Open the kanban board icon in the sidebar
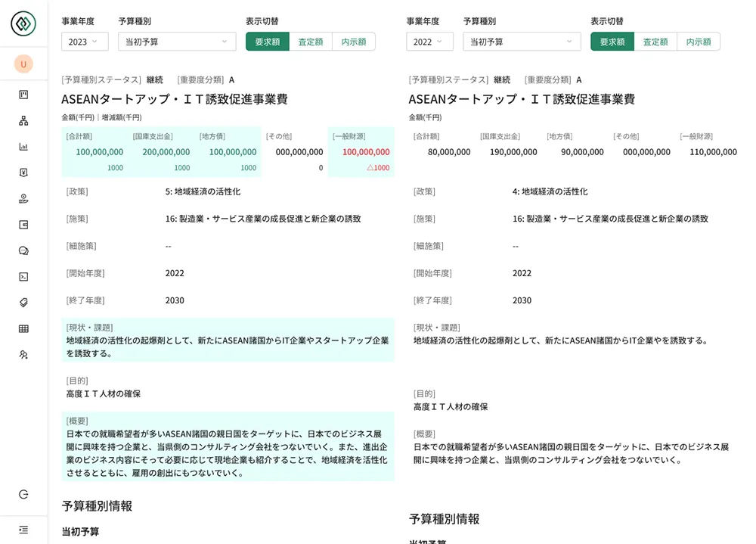The width and height of the screenshot is (756, 544). [x=24, y=94]
